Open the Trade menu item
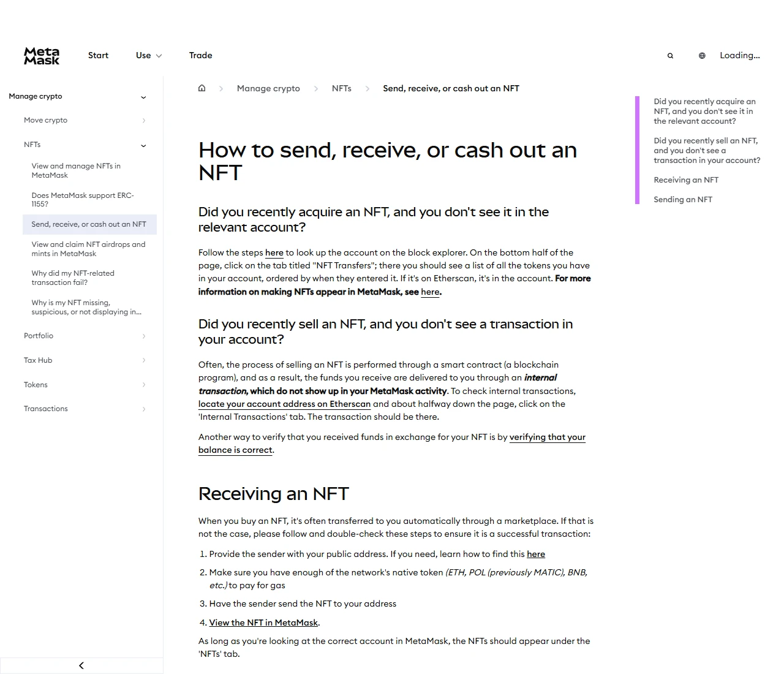This screenshot has width=784, height=674. [201, 55]
